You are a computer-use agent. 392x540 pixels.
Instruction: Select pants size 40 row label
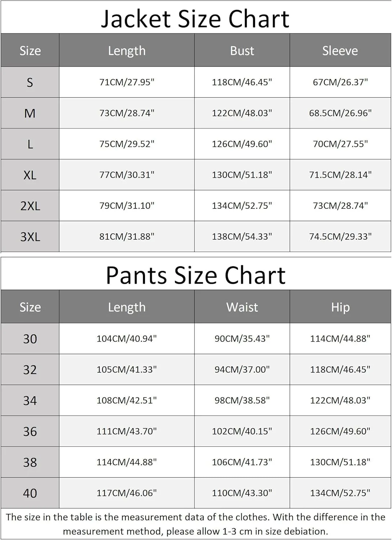coord(30,493)
